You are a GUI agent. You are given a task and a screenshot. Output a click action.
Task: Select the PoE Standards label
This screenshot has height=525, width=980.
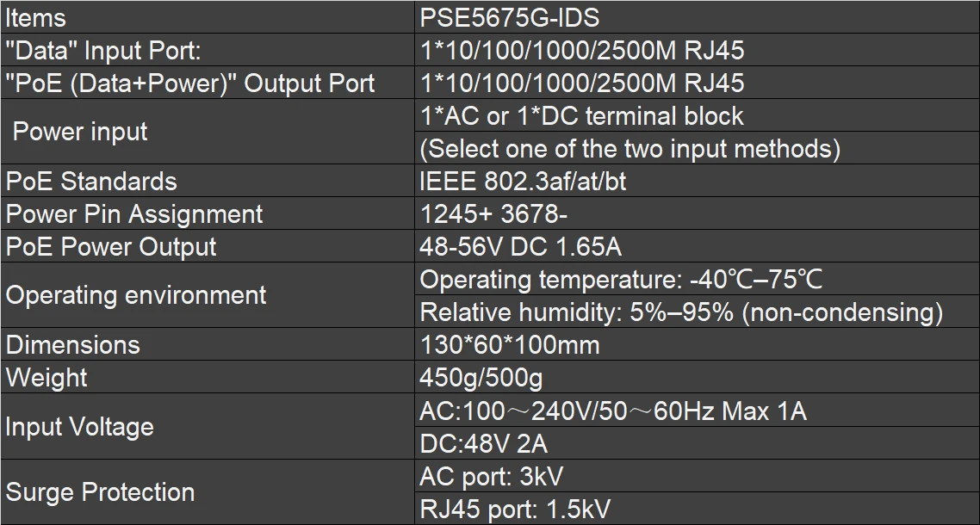tap(91, 182)
